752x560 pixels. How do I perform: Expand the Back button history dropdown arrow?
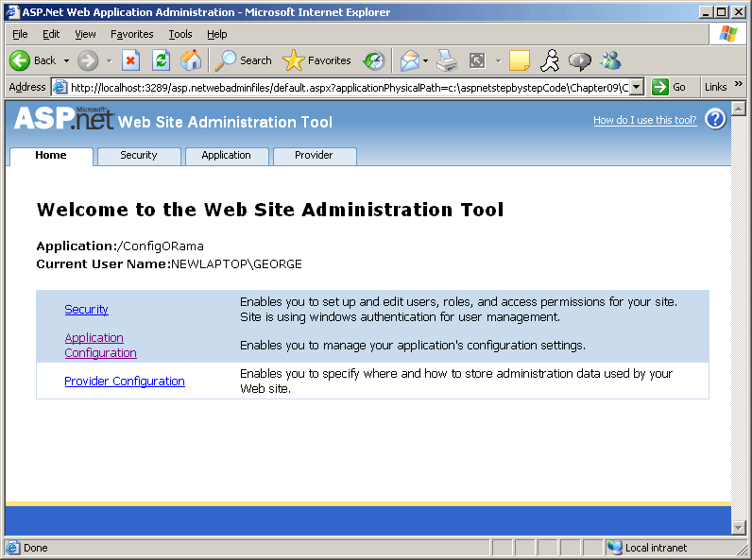(x=66, y=60)
